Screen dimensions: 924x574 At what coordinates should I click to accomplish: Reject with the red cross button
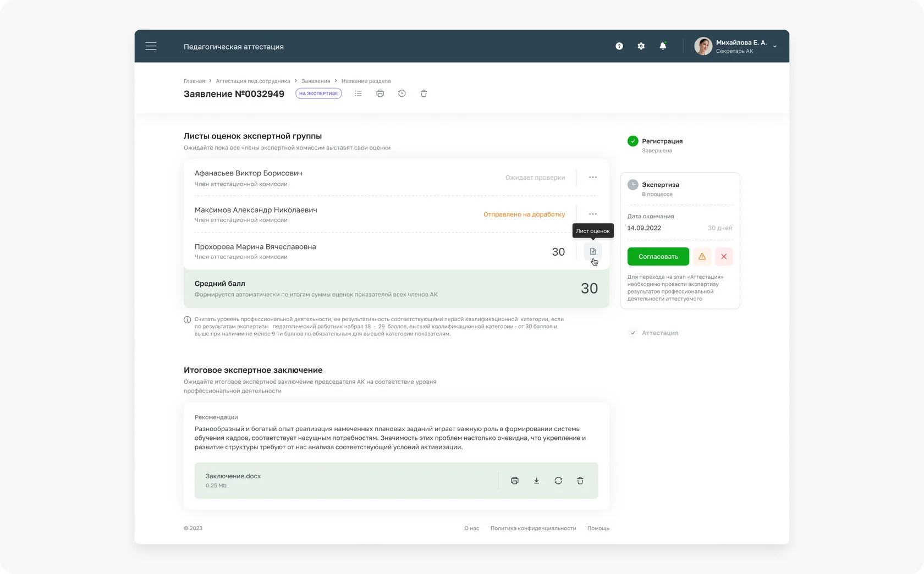coord(724,257)
